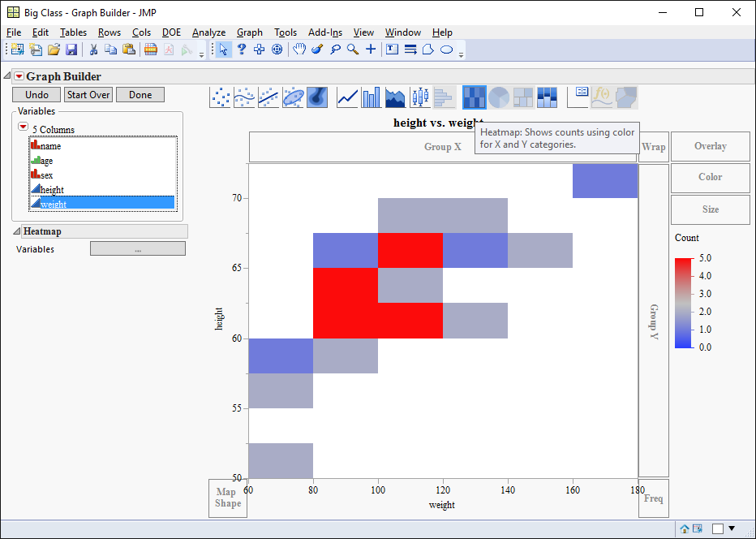Click the Start Over button

(88, 94)
